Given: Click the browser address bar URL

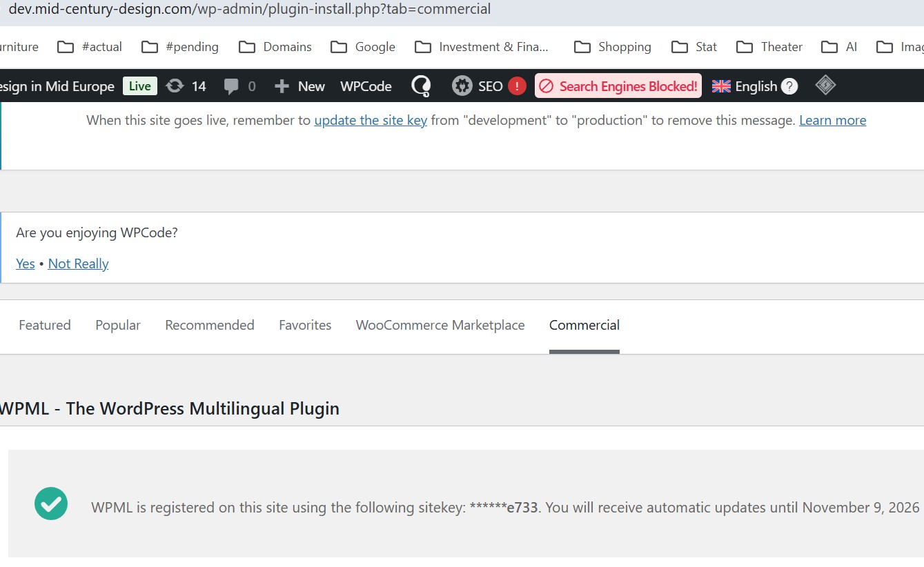Looking at the screenshot, I should click(250, 10).
